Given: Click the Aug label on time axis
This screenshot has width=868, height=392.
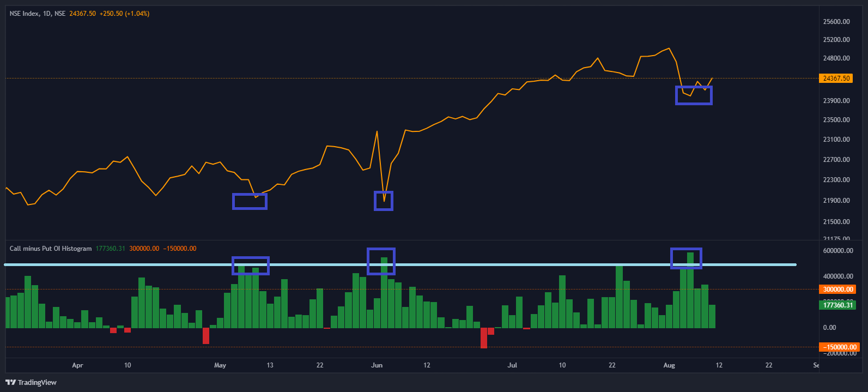Looking at the screenshot, I should [669, 365].
